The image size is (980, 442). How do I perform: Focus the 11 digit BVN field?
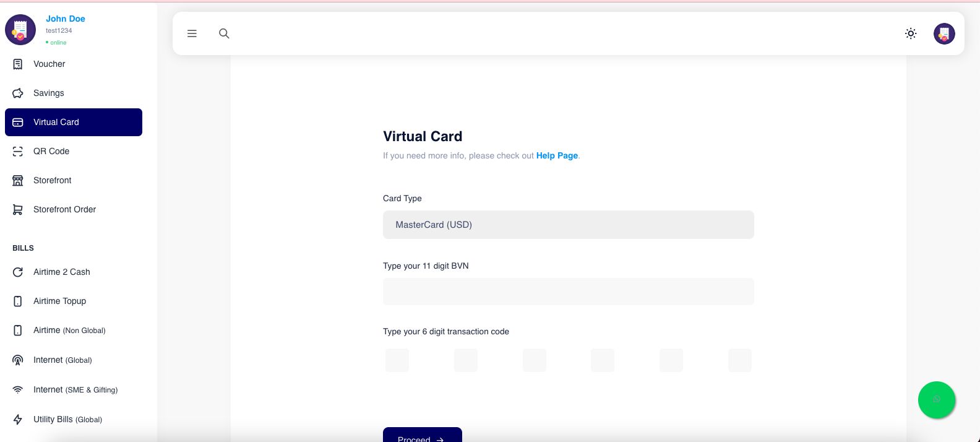coord(568,292)
